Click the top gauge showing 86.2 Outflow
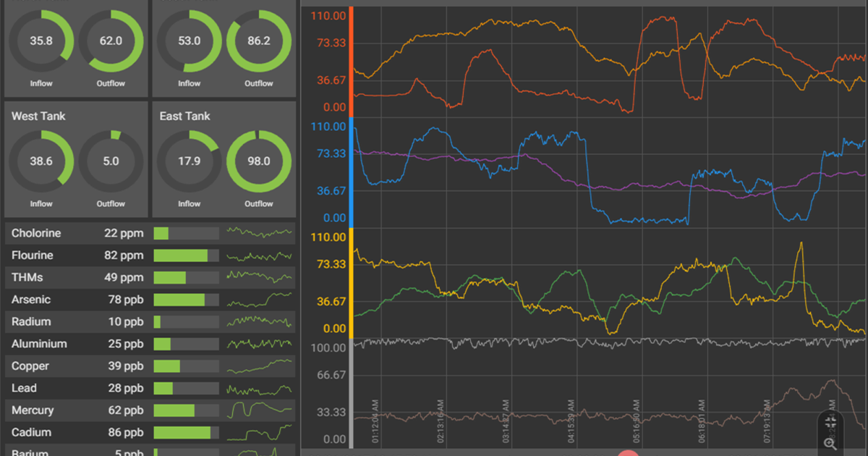Screen dimensions: 868x456 [259, 41]
